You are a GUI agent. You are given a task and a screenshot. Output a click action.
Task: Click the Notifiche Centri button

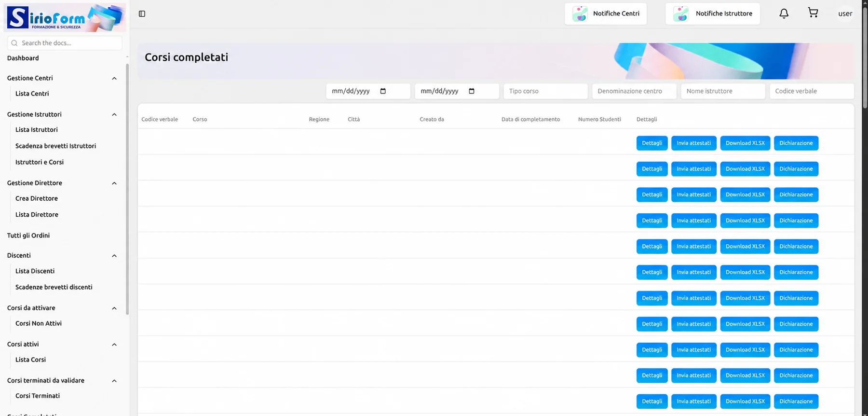click(606, 14)
